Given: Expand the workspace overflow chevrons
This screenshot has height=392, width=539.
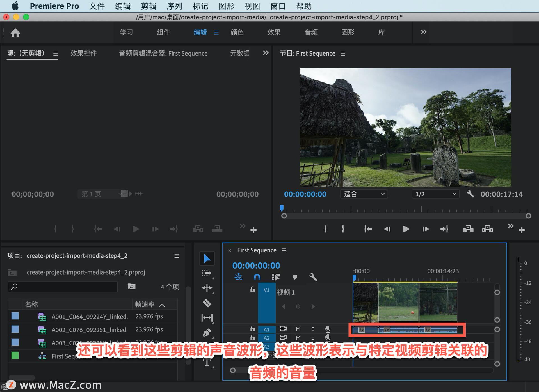Looking at the screenshot, I should pyautogui.click(x=424, y=32).
